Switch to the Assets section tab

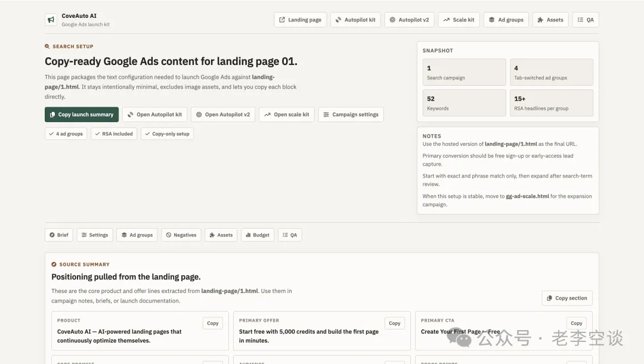point(221,235)
